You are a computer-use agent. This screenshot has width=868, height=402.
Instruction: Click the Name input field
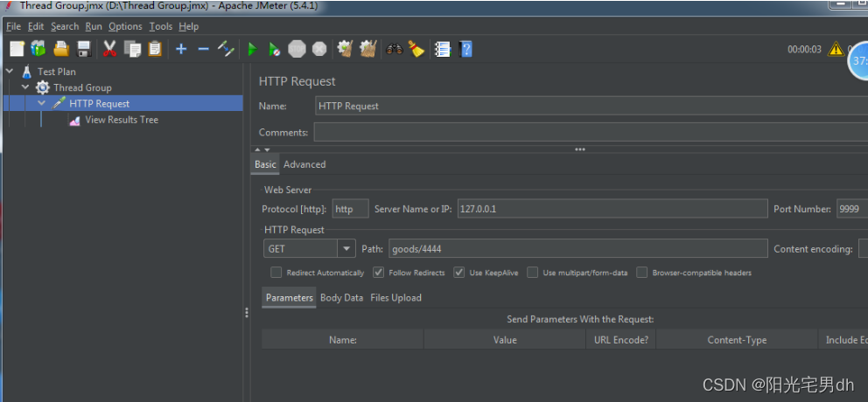[591, 106]
